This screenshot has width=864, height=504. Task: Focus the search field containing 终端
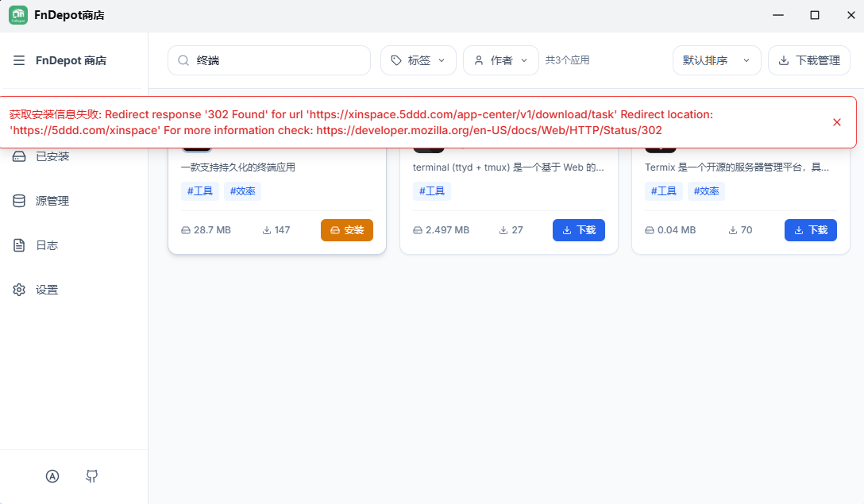(x=269, y=60)
